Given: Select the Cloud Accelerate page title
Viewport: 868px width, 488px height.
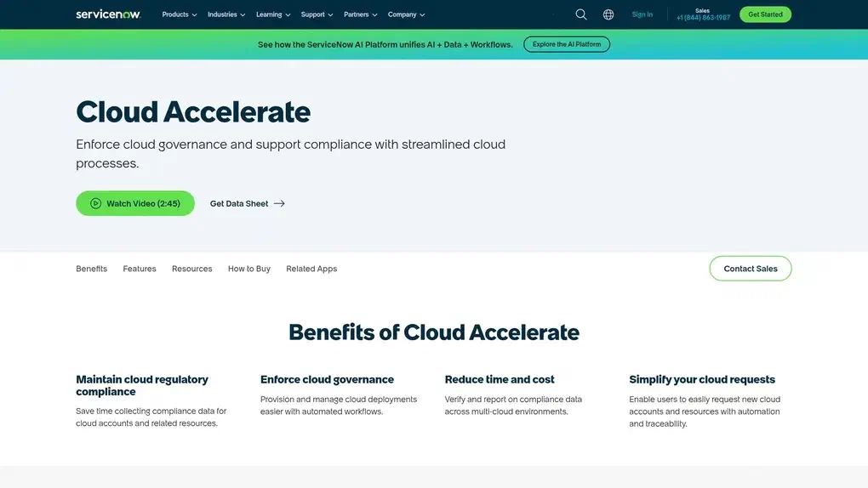Looking at the screenshot, I should click(193, 111).
